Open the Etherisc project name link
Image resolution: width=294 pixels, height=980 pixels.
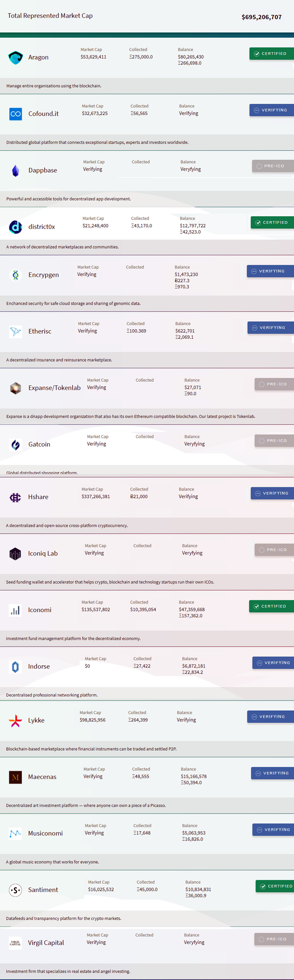40,332
